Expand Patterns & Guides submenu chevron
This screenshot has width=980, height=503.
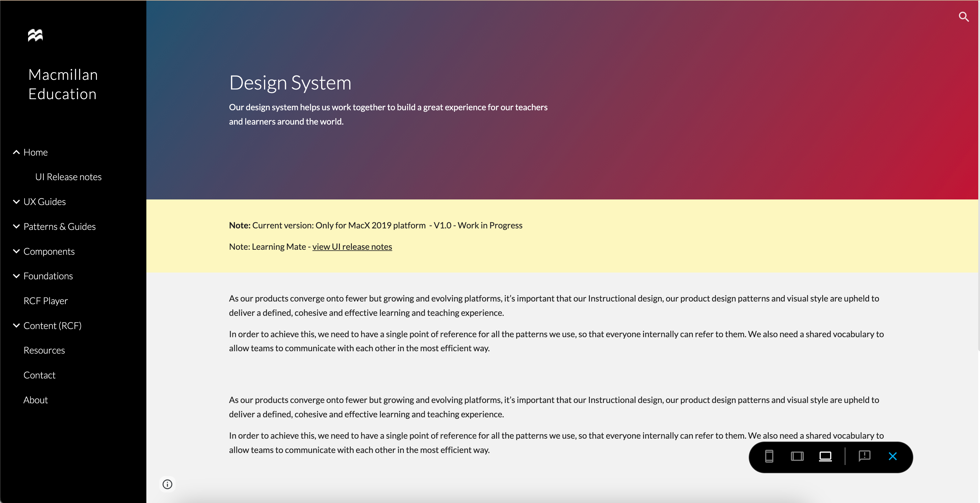click(16, 227)
